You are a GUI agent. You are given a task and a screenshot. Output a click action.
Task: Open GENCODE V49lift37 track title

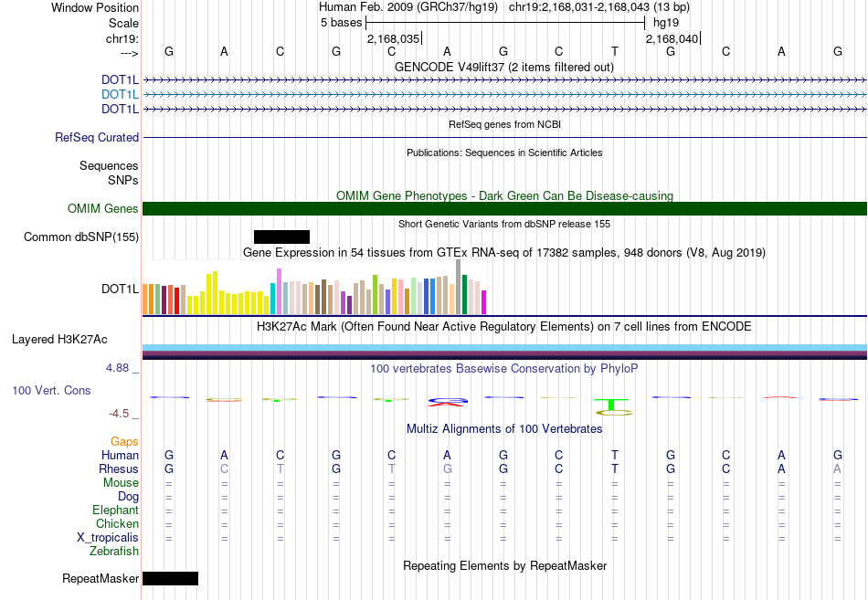tap(504, 67)
